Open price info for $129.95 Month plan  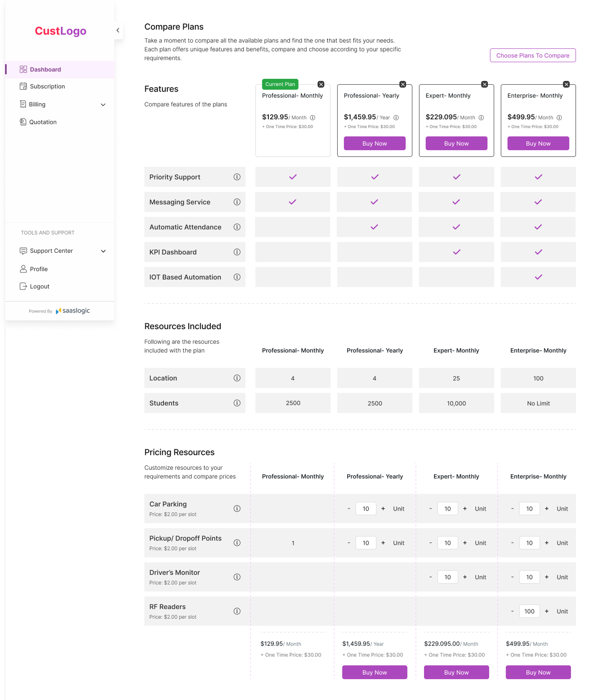point(313,118)
